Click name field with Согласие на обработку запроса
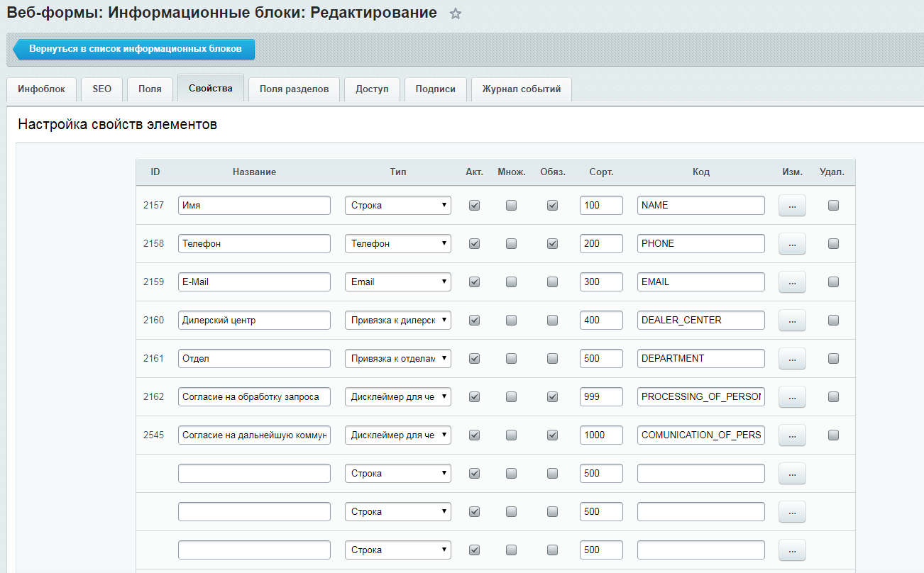The width and height of the screenshot is (924, 573). coord(254,396)
